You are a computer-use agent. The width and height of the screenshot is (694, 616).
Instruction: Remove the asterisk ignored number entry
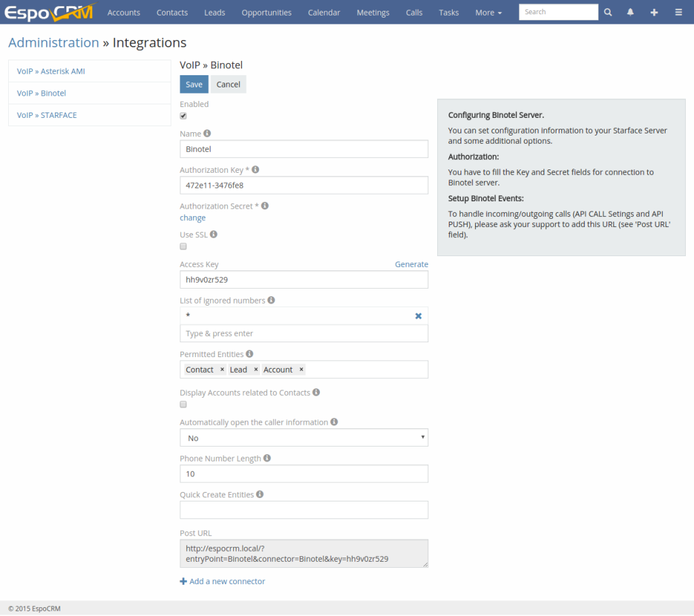(x=418, y=316)
